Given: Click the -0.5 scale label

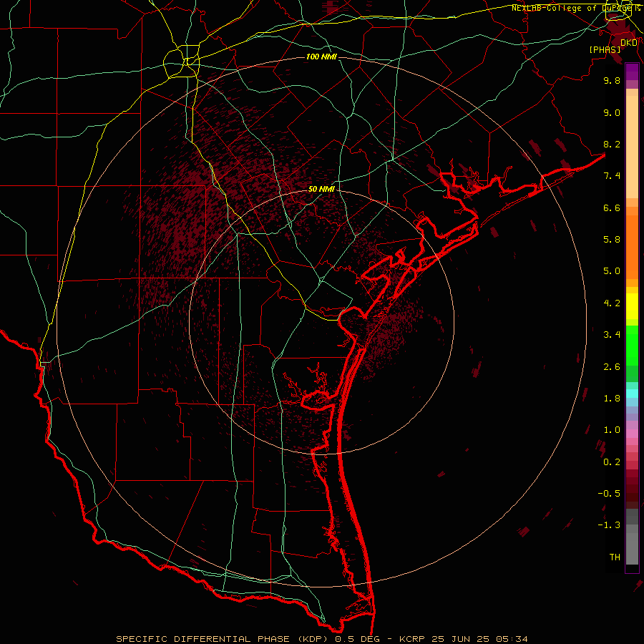Looking at the screenshot, I should click(x=609, y=494).
